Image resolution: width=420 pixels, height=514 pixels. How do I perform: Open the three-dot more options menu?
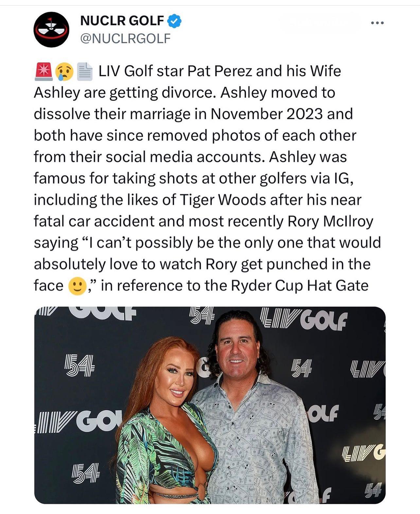tap(377, 23)
